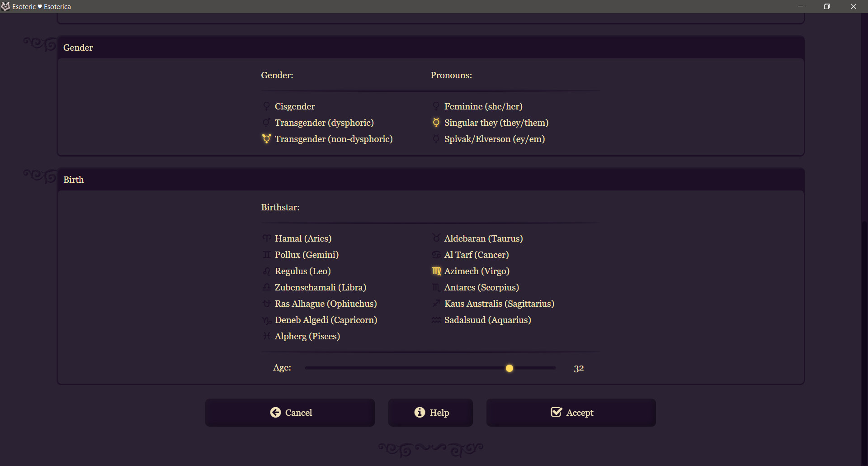
Task: Click the Scorpius zodiac symbol icon
Action: 436,287
